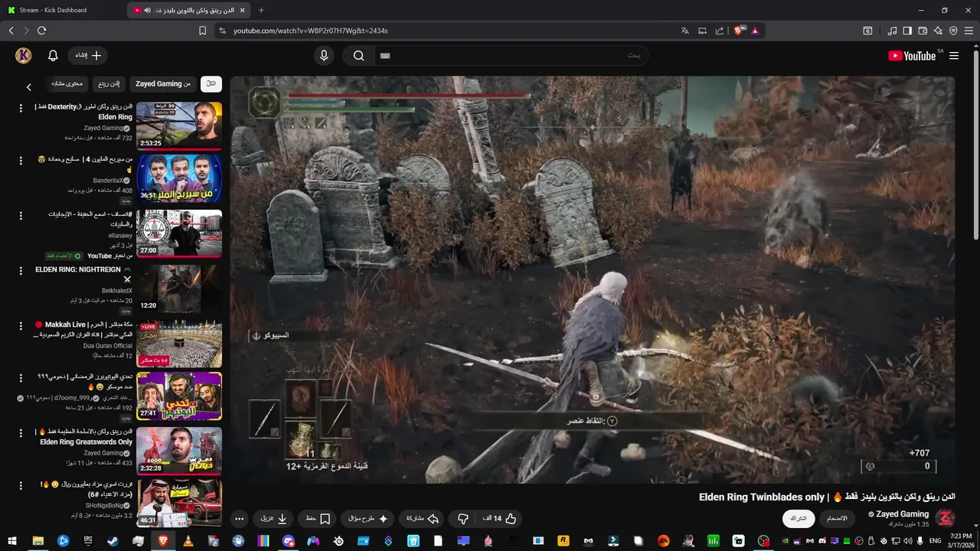The width and height of the screenshot is (980, 551).
Task: Select the 'All' filter chip
Action: 211,83
